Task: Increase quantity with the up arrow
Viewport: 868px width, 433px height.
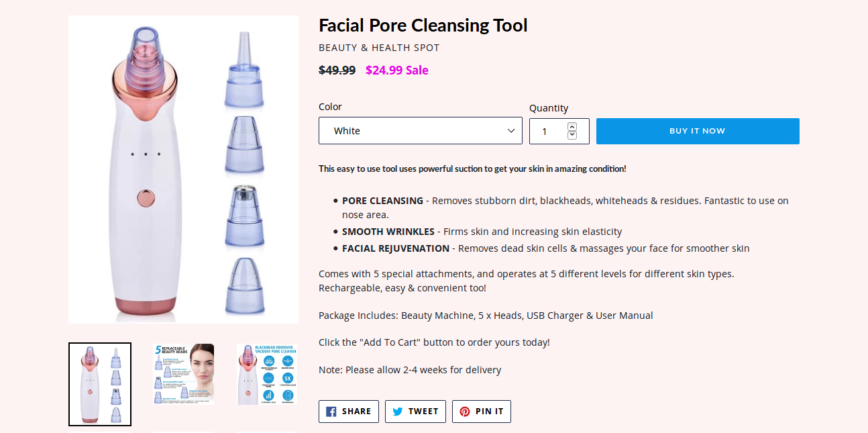Action: pos(572,127)
